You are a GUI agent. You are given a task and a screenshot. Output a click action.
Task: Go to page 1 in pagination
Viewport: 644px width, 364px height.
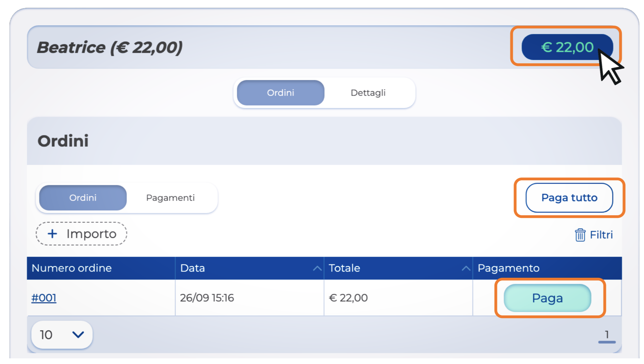(x=606, y=335)
